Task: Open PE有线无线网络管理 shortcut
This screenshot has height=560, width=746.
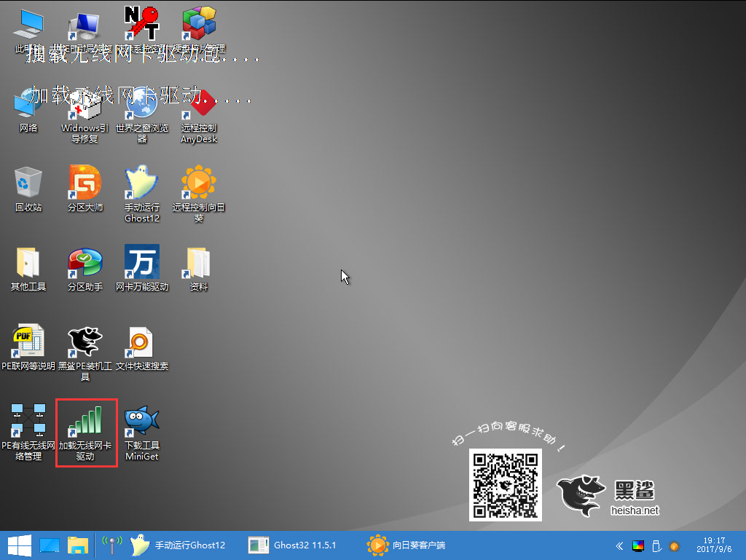Action: [x=28, y=422]
